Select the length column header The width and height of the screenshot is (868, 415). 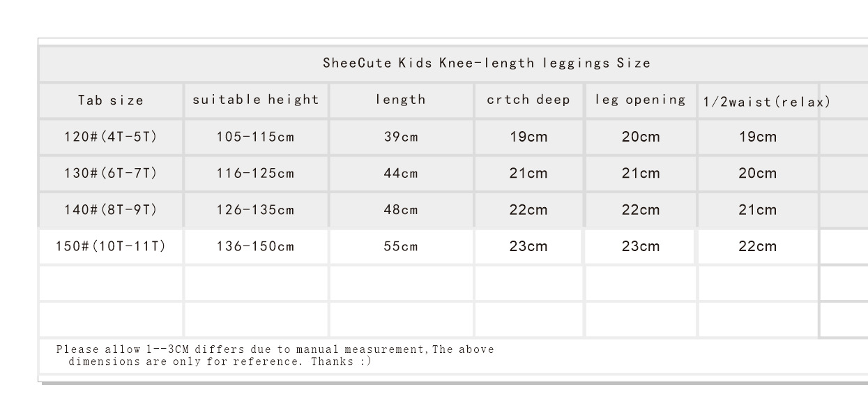[401, 100]
